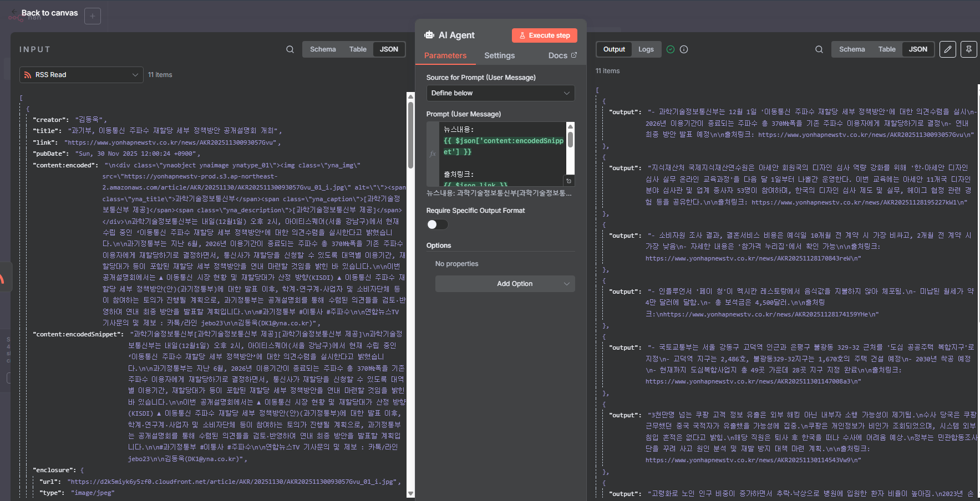Open the Docs link
This screenshot has height=501, width=980.
(x=562, y=55)
